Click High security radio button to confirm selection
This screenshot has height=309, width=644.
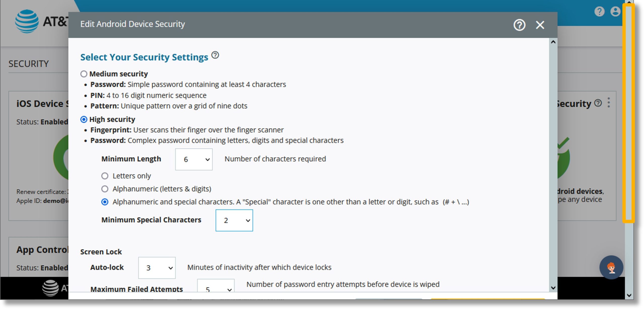[83, 119]
